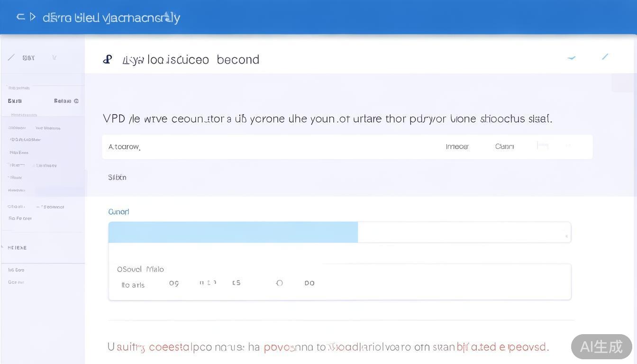Click the blue slash edit icon at top right
Screen dimensions: 637x364
(605, 57)
